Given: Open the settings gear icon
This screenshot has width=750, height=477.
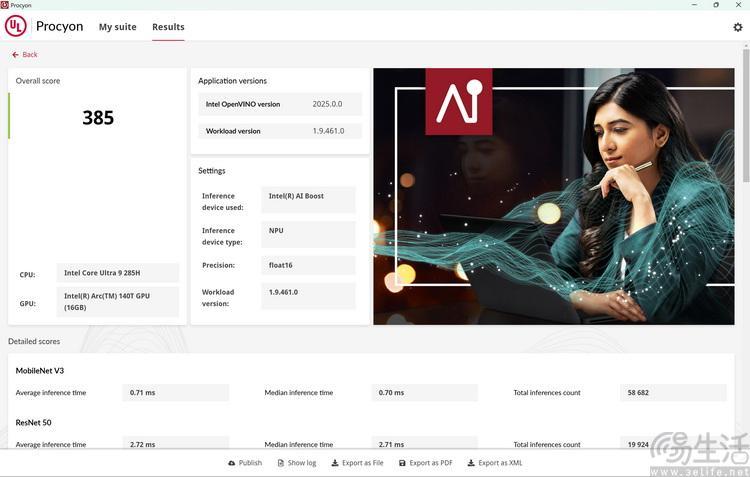Looking at the screenshot, I should [738, 27].
